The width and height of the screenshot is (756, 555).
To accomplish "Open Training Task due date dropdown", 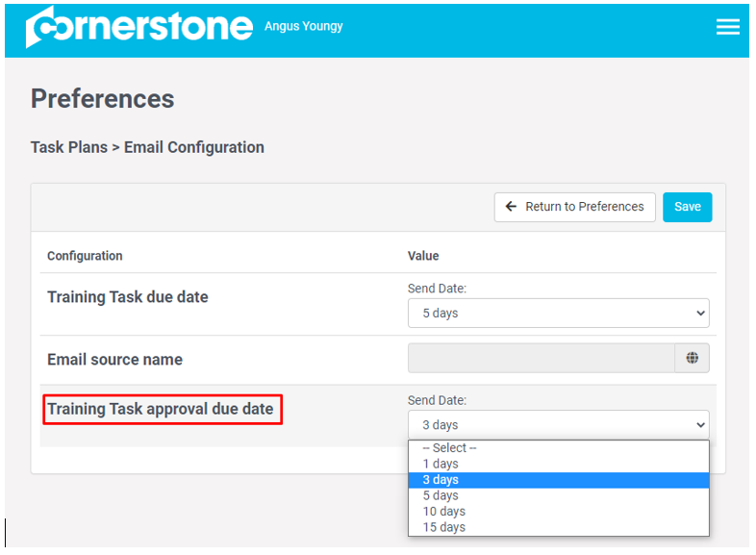I will (x=558, y=313).
